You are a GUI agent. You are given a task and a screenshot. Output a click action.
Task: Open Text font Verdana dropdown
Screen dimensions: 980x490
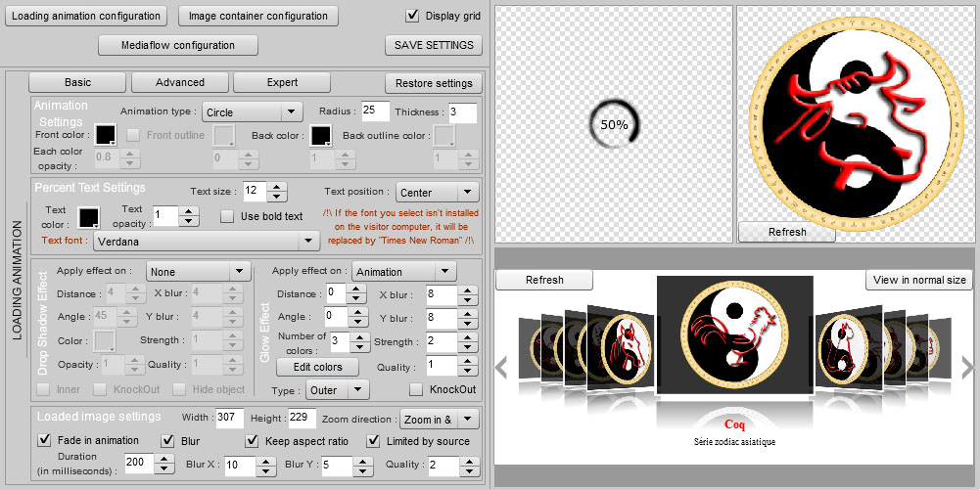coord(207,241)
